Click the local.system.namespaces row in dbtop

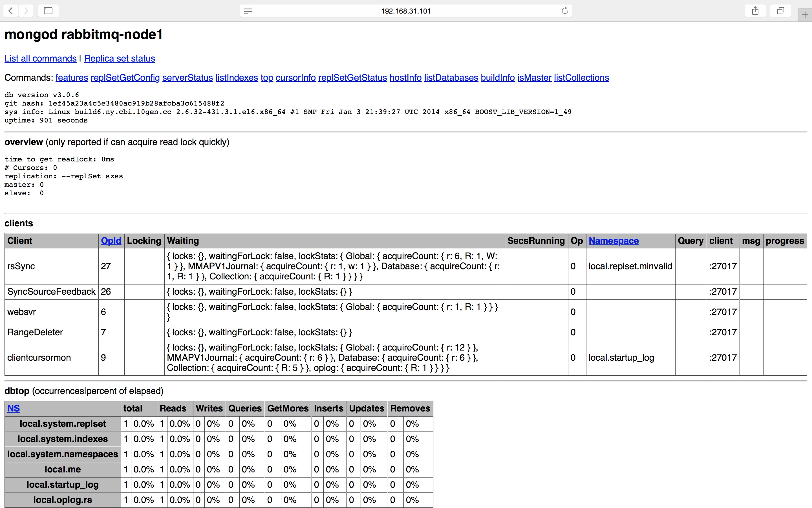(x=219, y=454)
